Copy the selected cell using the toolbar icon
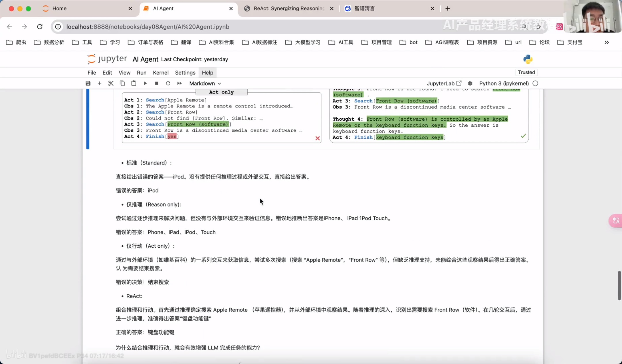The image size is (622, 364). click(x=122, y=83)
